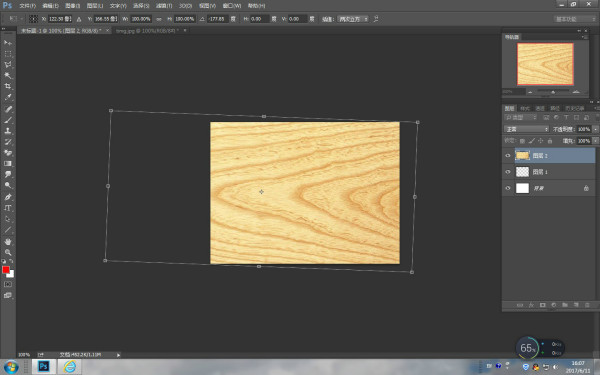Switch to the timg.jpg document tab
Viewport: 600px width, 375px height.
147,30
